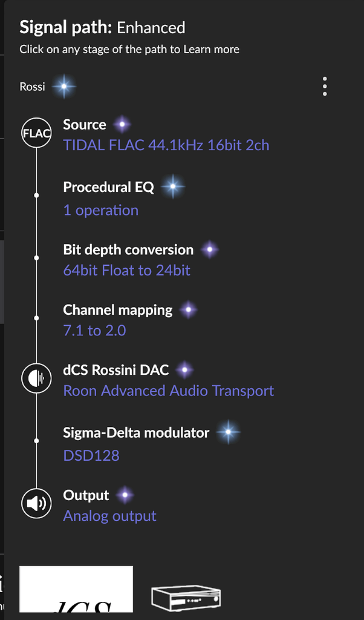364x620 pixels.
Task: Click Roon Advanced Audio Transport link
Action: (168, 391)
